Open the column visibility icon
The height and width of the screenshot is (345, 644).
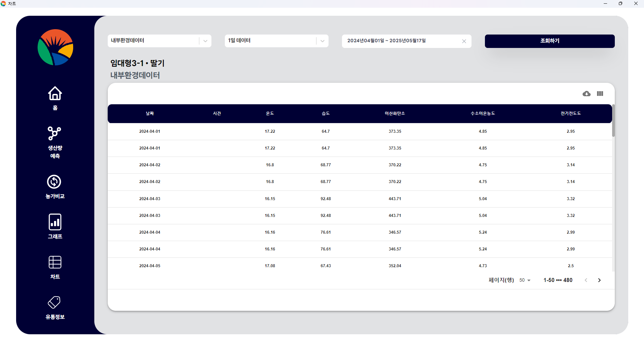click(600, 94)
